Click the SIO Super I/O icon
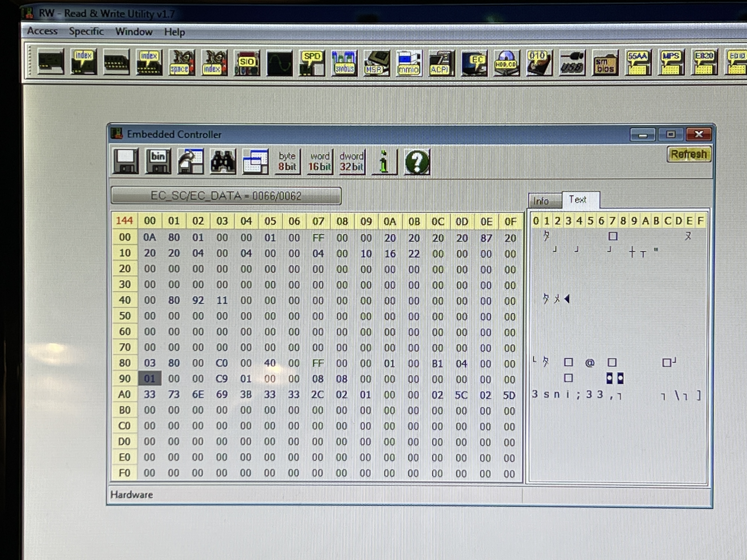The width and height of the screenshot is (747, 560). pyautogui.click(x=247, y=63)
